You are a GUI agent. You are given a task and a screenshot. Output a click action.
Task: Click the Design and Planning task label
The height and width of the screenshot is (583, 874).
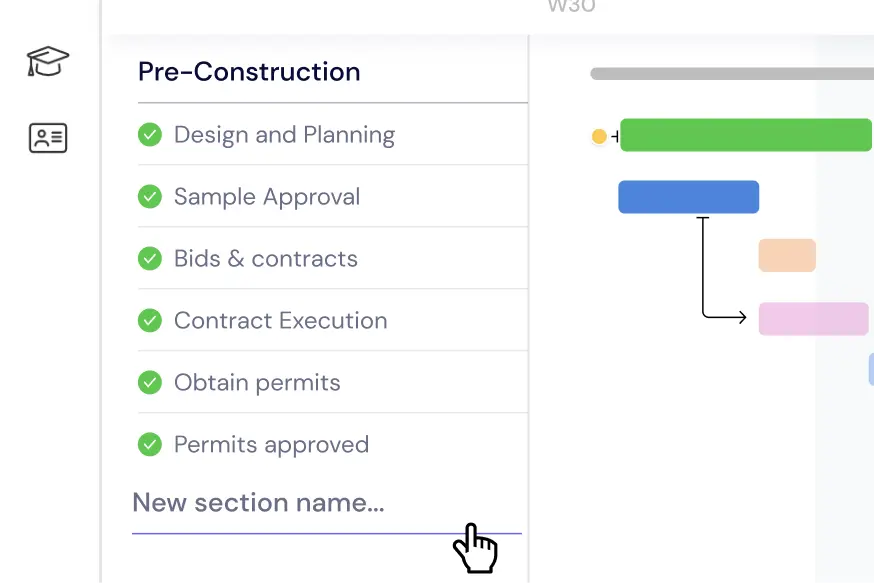[x=284, y=134]
